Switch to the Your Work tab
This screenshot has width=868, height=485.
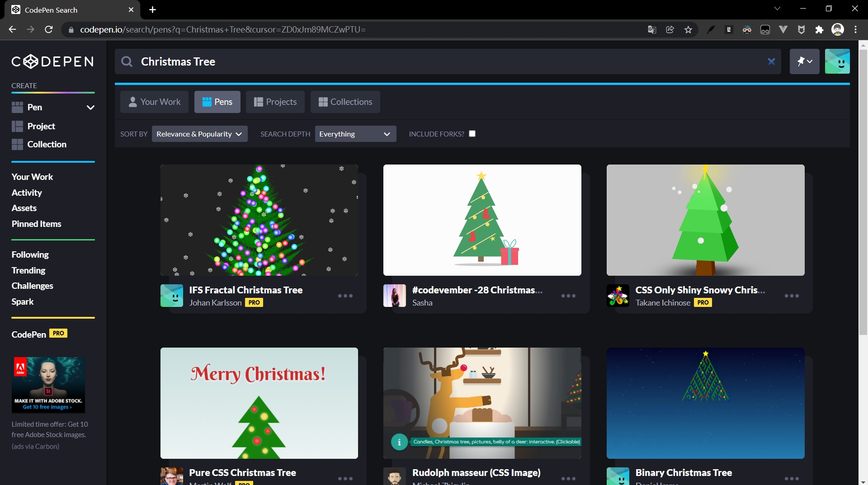coord(154,102)
